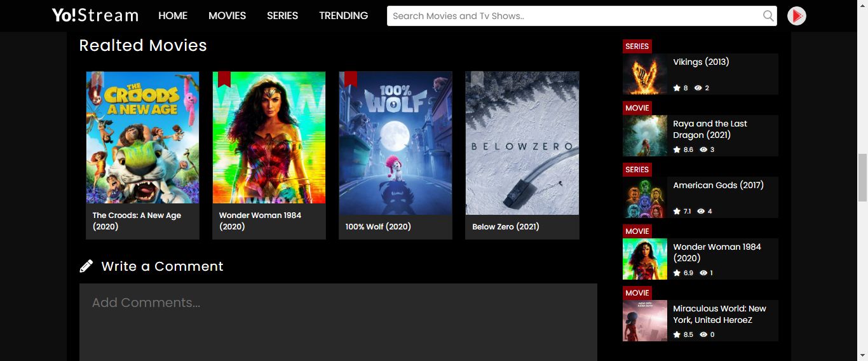Open the SERIES menu
The image size is (868, 361).
click(282, 16)
